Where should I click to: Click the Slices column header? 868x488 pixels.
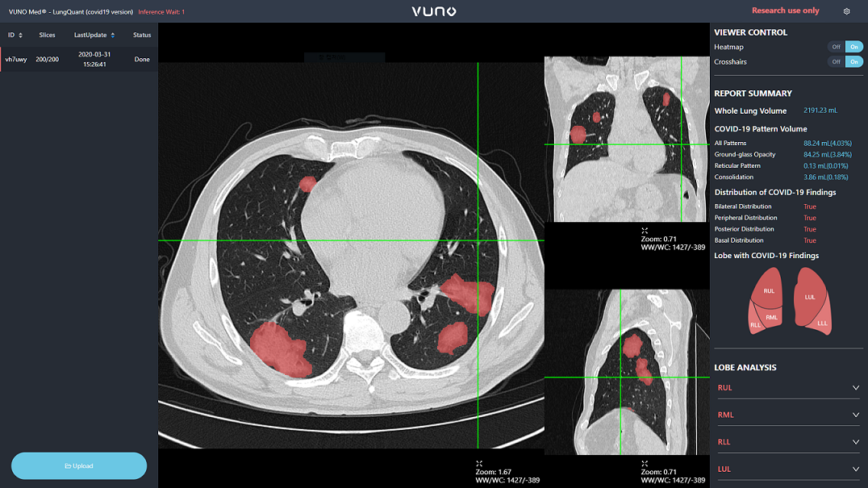(47, 35)
